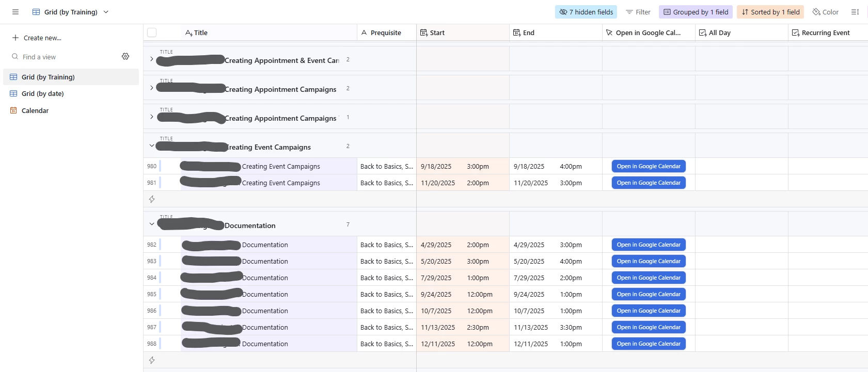This screenshot has height=372, width=868.
Task: Collapse the Creating Event Campaigns group
Action: pos(151,146)
